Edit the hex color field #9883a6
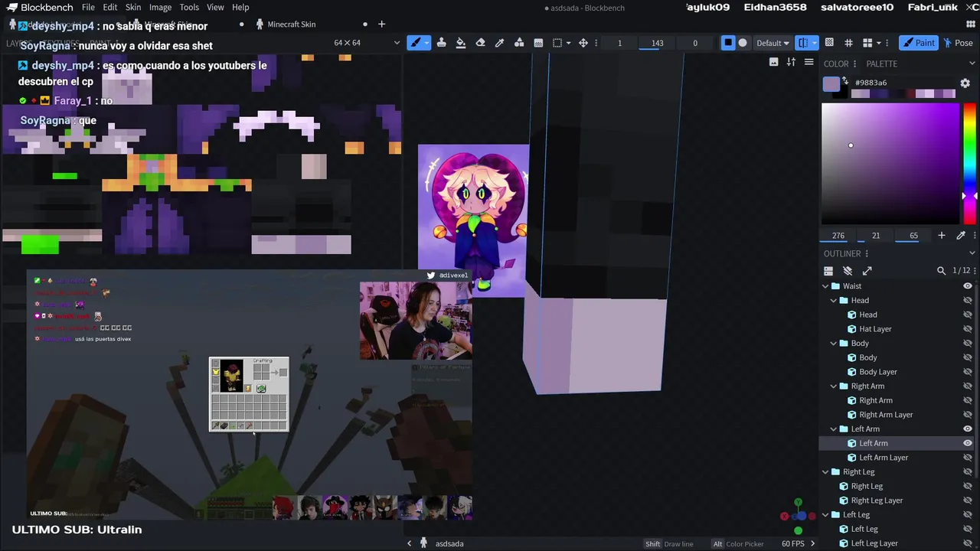 [903, 83]
